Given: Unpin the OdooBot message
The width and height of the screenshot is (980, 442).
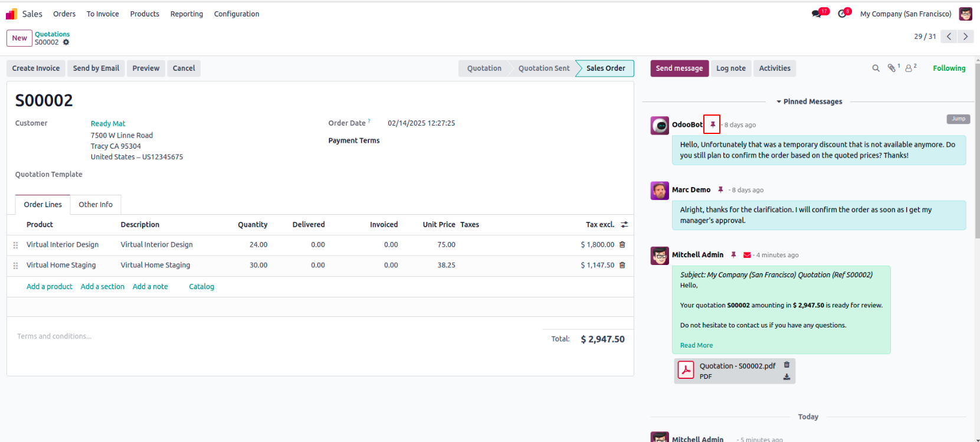Looking at the screenshot, I should [x=712, y=125].
